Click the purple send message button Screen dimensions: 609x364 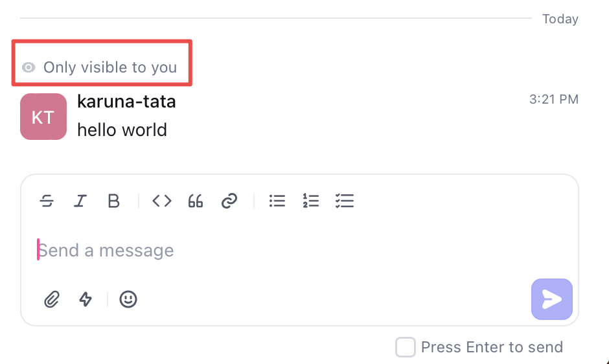pos(552,299)
